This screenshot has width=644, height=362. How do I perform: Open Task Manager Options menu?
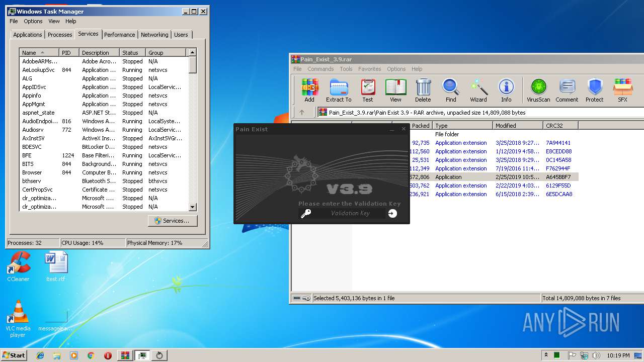pyautogui.click(x=33, y=21)
